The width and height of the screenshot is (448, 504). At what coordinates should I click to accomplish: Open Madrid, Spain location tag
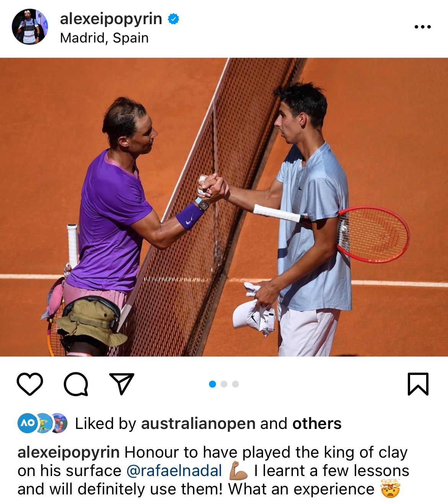point(104,38)
